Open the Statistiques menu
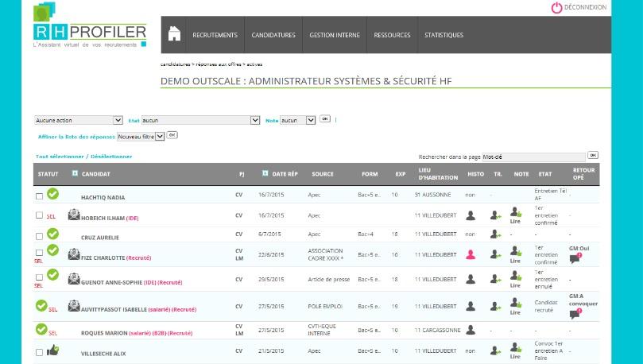643x364 pixels. coord(444,35)
